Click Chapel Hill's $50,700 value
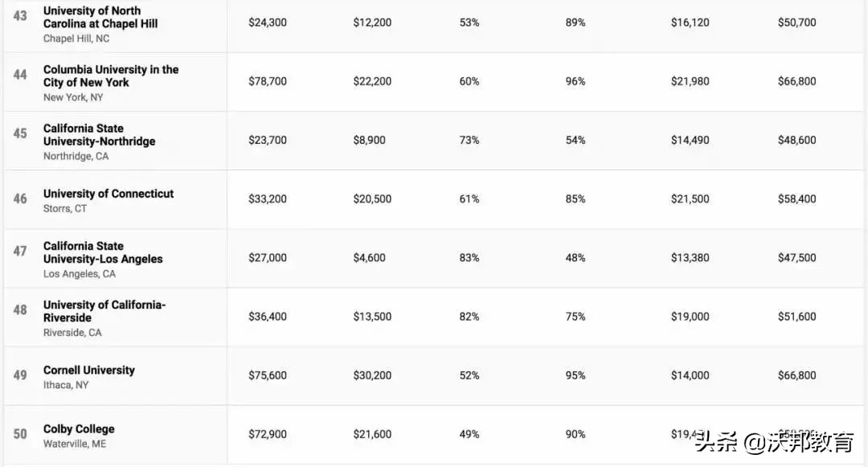Screen dimensions: 868x467 (x=796, y=23)
